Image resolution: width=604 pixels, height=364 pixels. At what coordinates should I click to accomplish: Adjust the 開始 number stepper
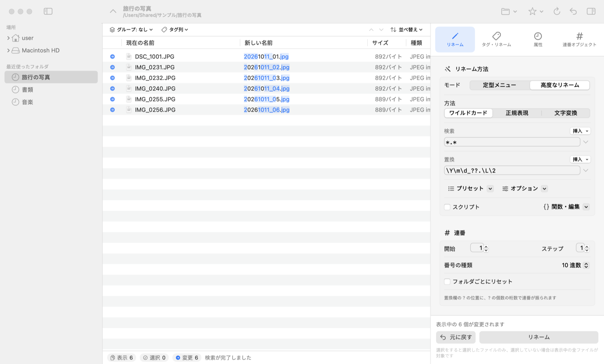(486, 248)
